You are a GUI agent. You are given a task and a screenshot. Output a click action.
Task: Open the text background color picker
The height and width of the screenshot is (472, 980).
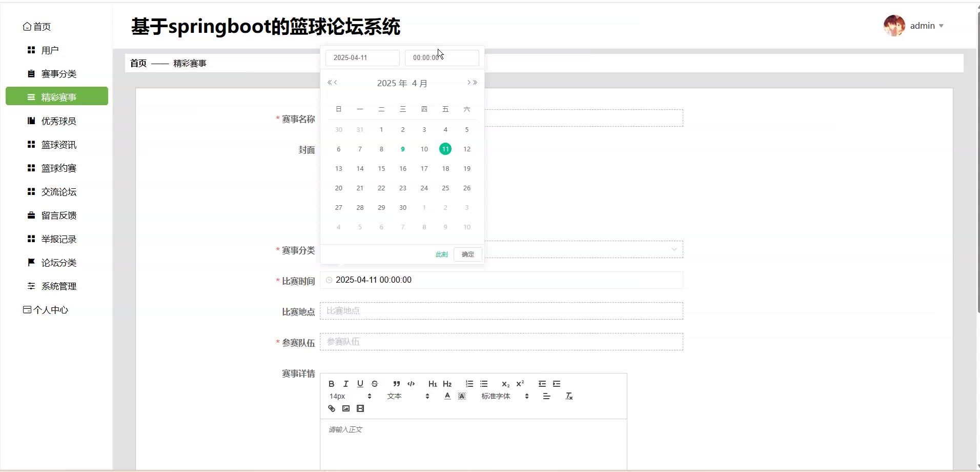(x=462, y=396)
